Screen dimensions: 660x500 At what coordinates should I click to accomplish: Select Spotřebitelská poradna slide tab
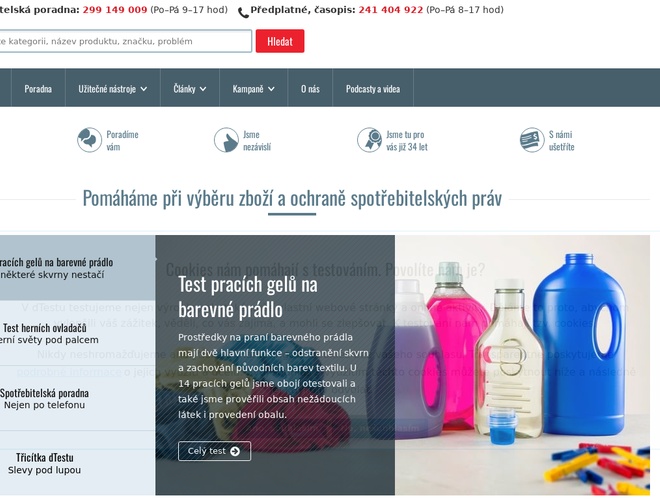45,399
